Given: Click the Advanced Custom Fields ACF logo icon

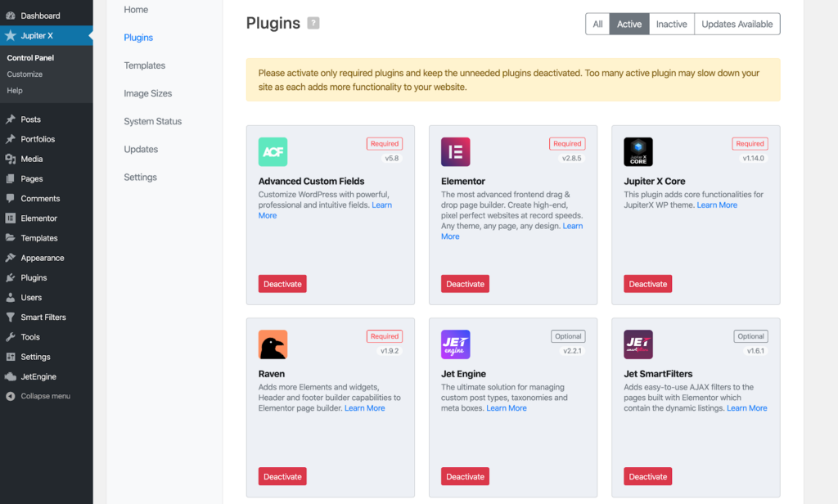Looking at the screenshot, I should tap(273, 152).
